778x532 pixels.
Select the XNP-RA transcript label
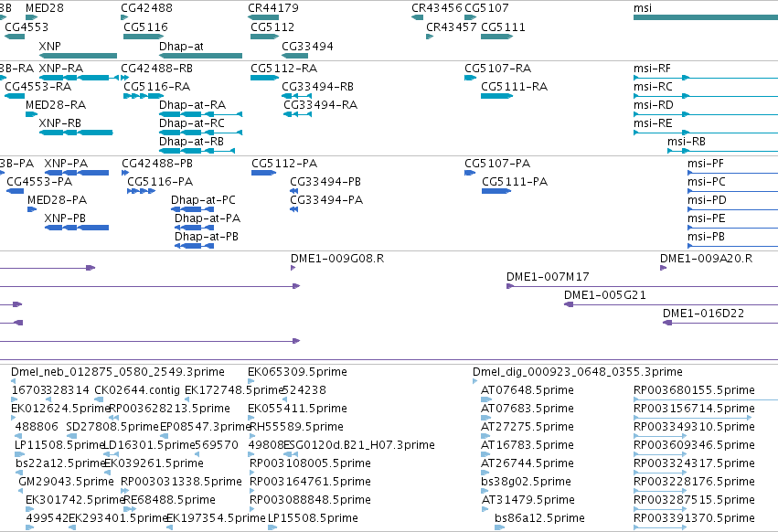[x=60, y=69]
